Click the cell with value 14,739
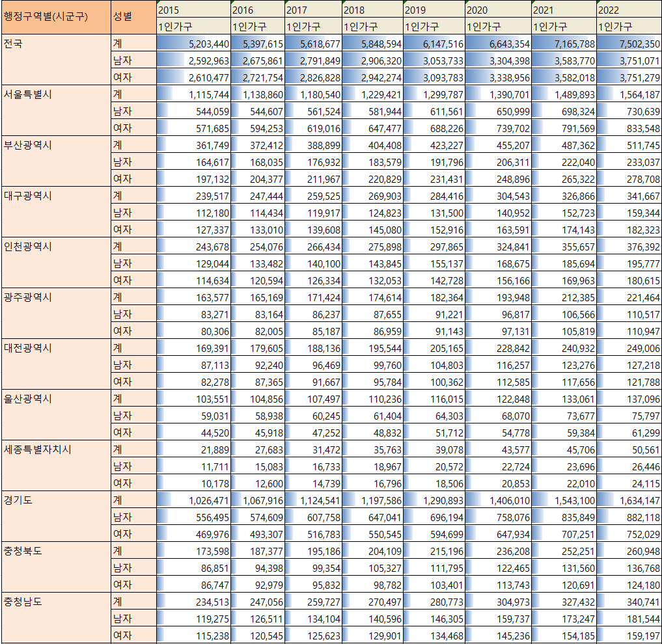The image size is (662, 644). 313,483
